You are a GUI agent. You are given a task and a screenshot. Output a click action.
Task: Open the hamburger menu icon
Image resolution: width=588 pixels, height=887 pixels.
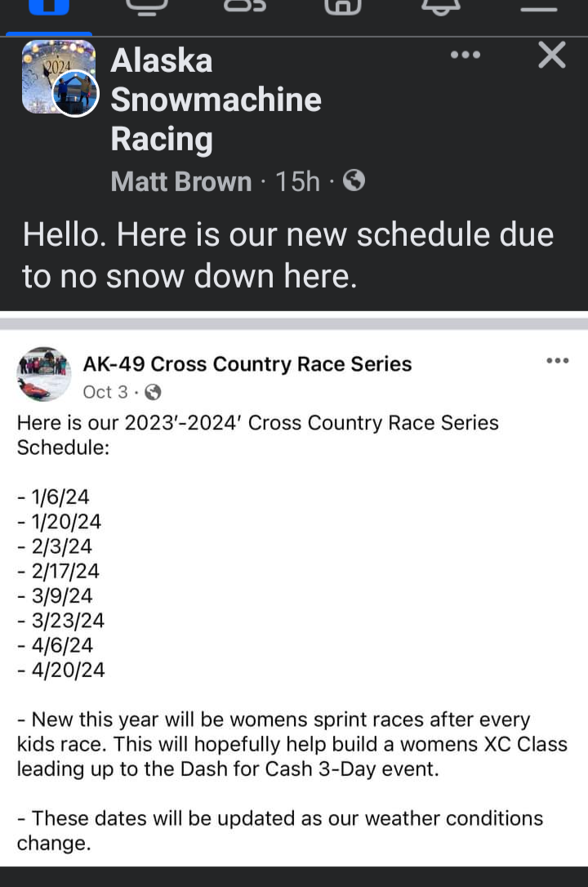(x=539, y=8)
